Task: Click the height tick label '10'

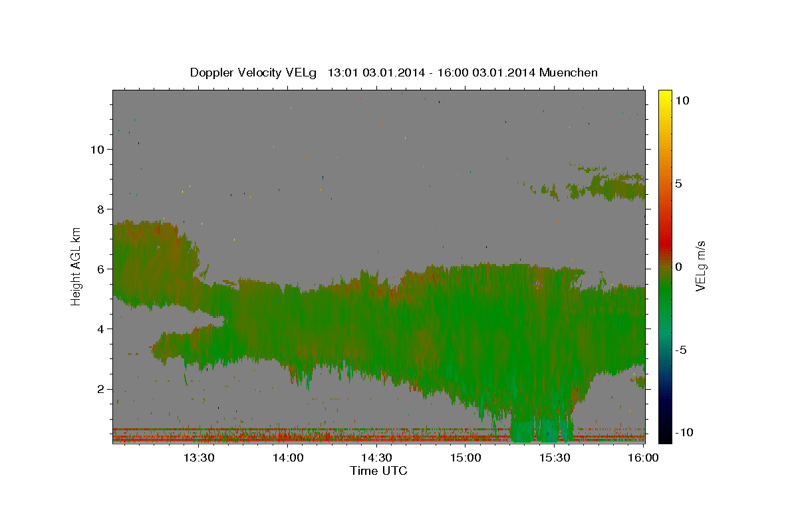Action: pyautogui.click(x=96, y=149)
